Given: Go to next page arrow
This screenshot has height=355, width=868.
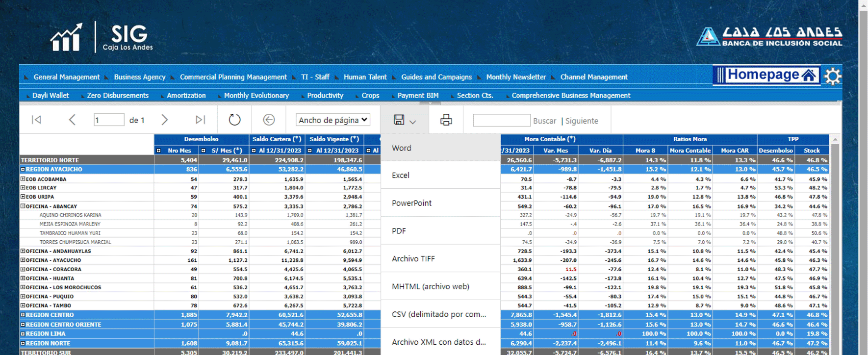Looking at the screenshot, I should click(165, 120).
